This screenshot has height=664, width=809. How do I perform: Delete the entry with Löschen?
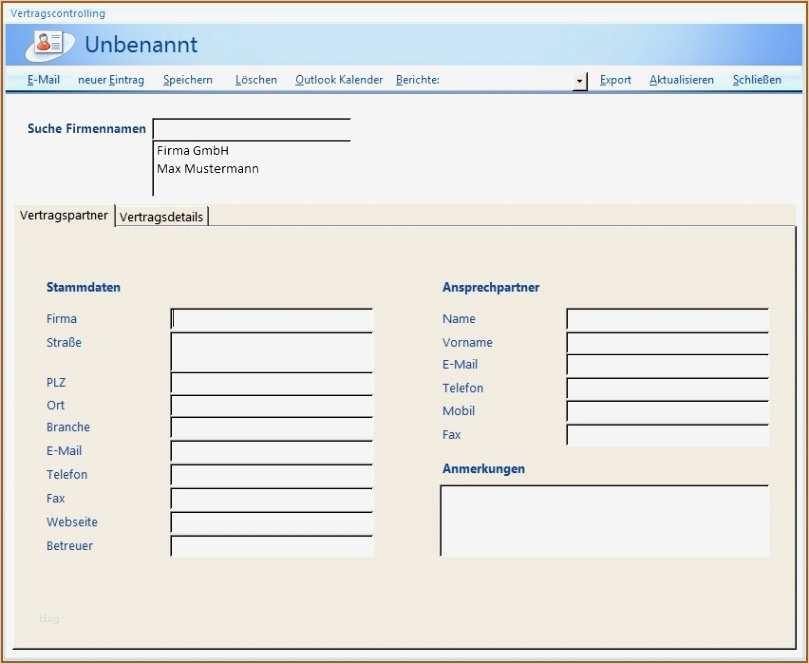tap(256, 80)
